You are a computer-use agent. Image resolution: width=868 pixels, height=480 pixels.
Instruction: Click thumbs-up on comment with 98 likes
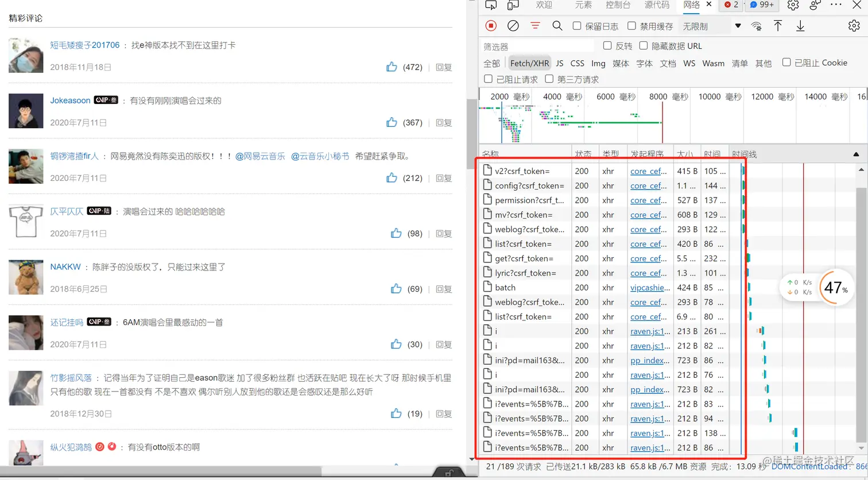396,233
